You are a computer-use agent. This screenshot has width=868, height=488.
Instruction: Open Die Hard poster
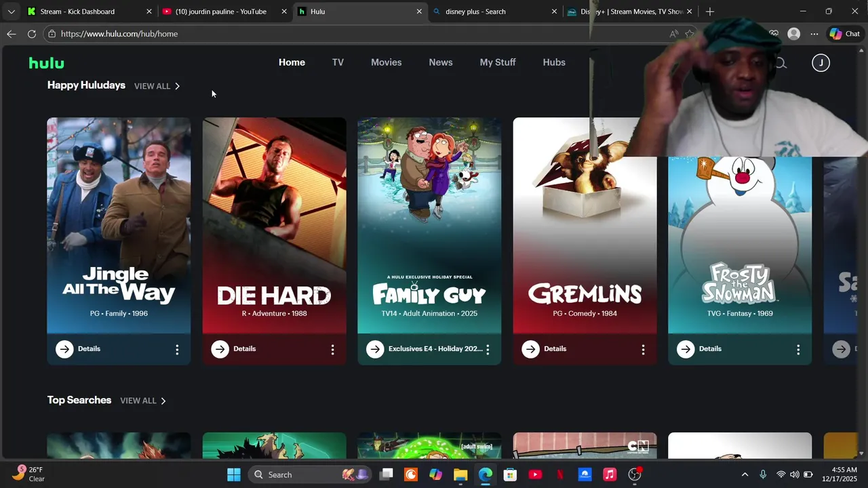tap(274, 227)
